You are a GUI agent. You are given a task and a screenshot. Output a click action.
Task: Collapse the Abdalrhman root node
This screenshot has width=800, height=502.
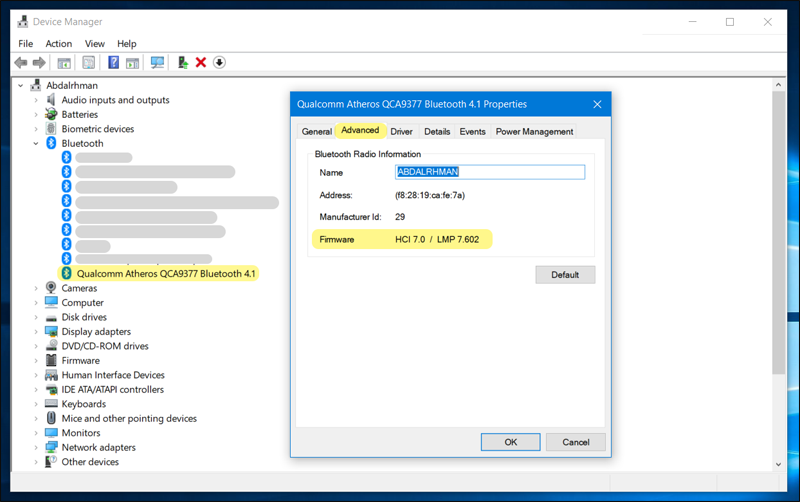[20, 86]
